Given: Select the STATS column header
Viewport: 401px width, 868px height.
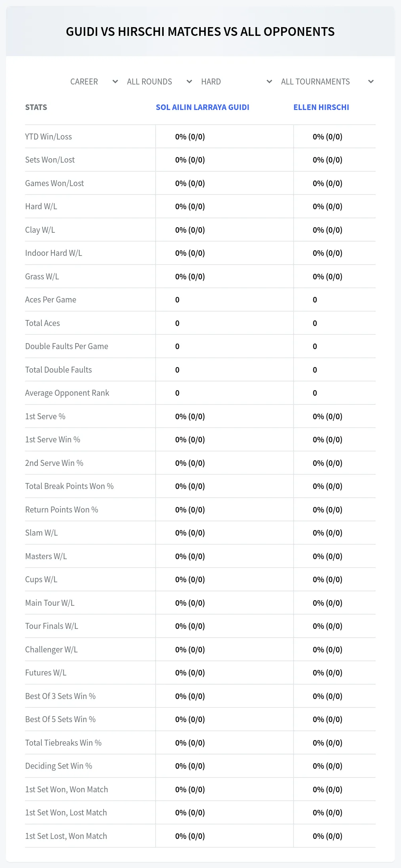Looking at the screenshot, I should coord(36,107).
